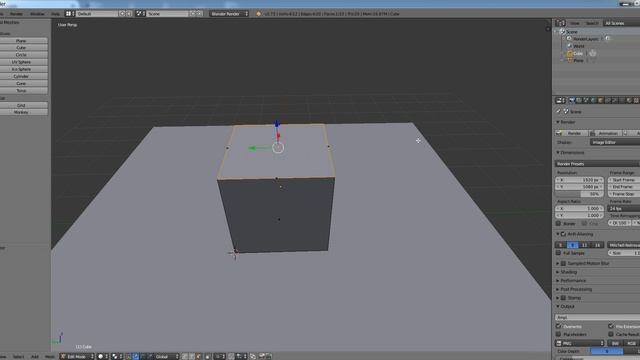Toggle the limit selection to visible button
The image size is (640, 360).
coord(207,356)
